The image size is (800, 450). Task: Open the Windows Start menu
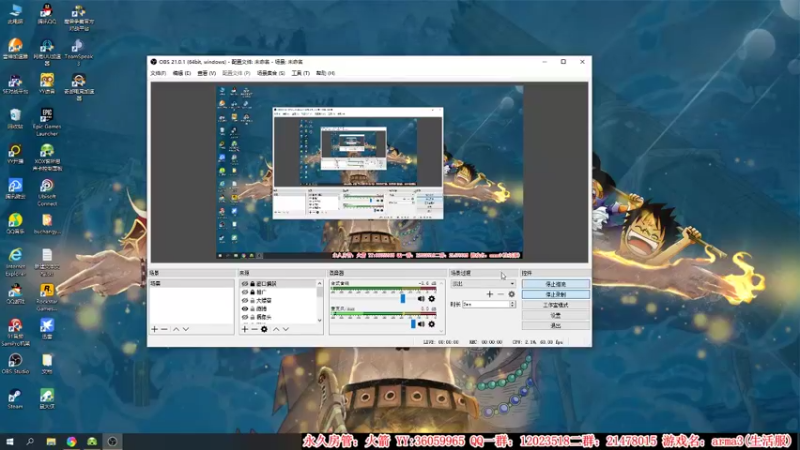tap(10, 441)
